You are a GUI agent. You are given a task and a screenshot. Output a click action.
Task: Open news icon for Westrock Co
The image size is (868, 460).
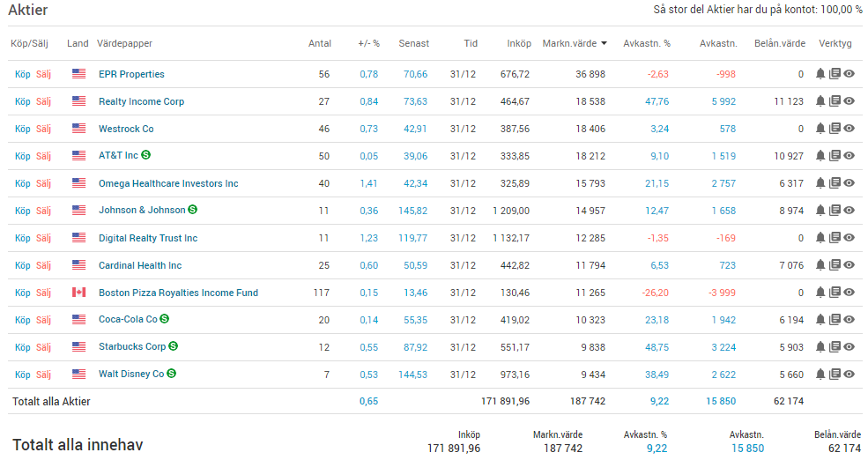coord(835,129)
